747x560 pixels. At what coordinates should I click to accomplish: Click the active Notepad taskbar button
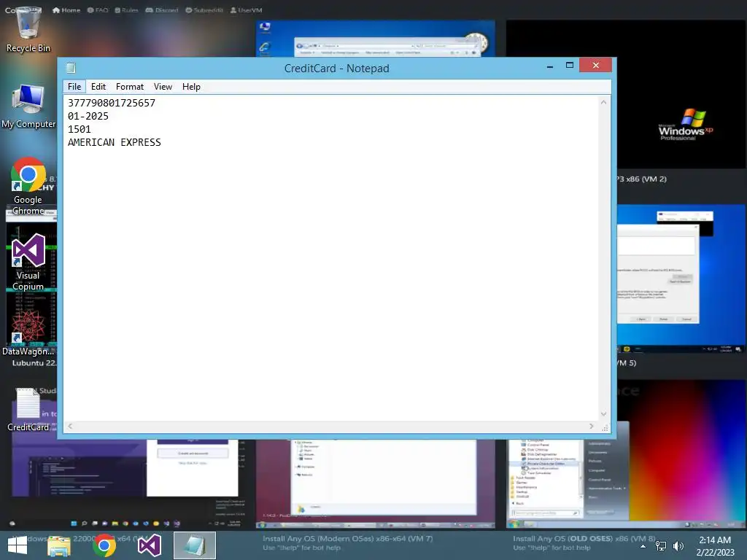click(194, 545)
